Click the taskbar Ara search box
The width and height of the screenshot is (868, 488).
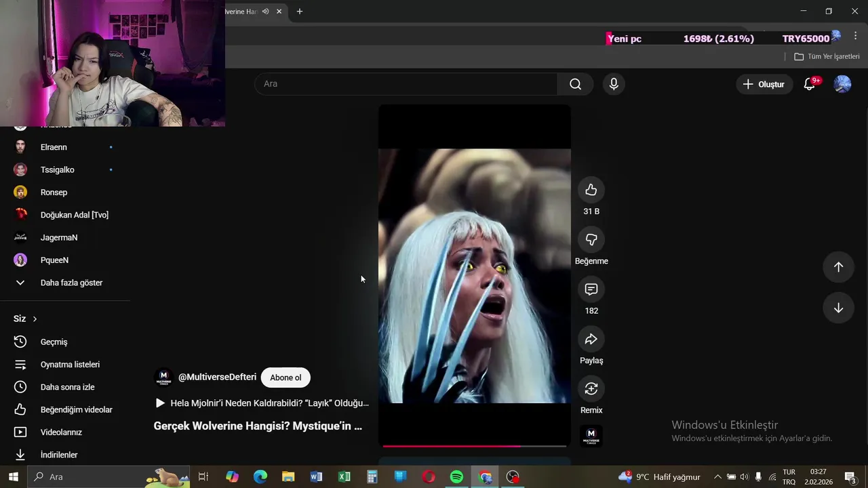(108, 476)
